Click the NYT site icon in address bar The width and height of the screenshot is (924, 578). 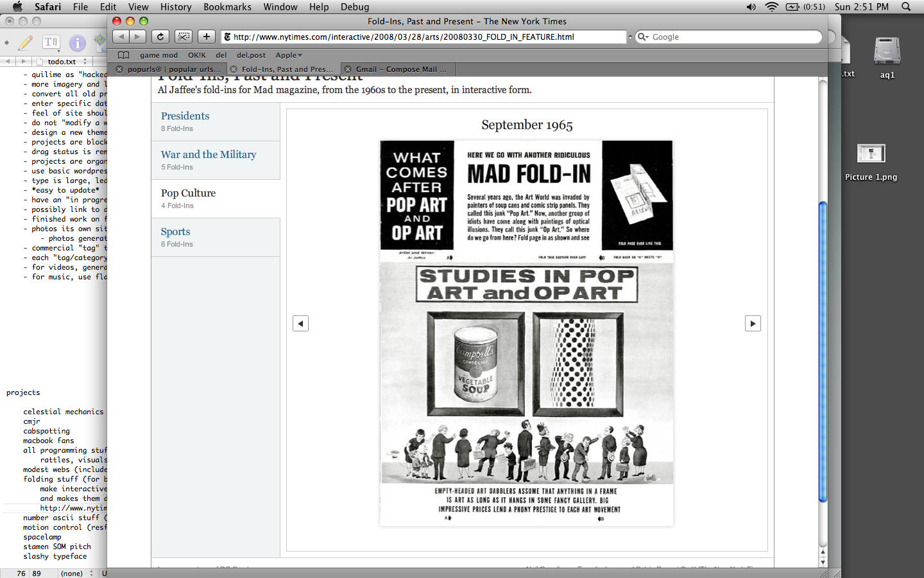pos(227,37)
